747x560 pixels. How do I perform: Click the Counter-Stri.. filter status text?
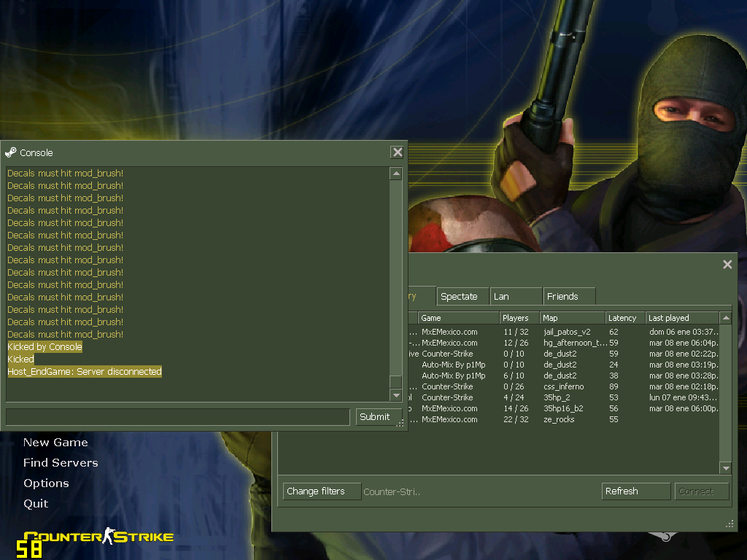click(392, 492)
